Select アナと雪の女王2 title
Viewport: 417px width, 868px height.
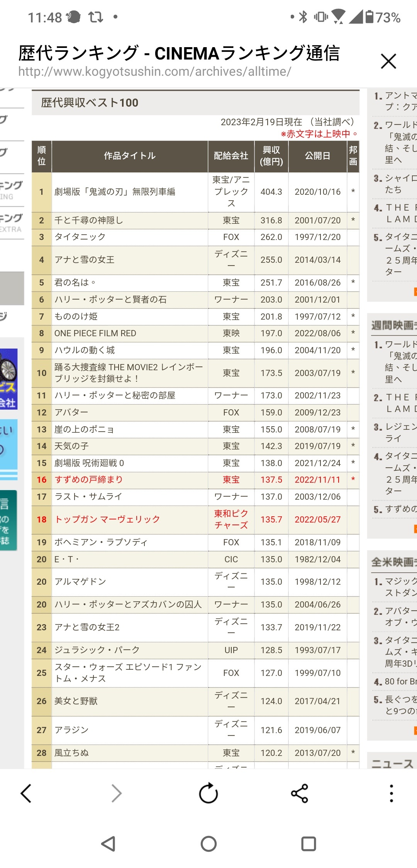[x=87, y=627]
